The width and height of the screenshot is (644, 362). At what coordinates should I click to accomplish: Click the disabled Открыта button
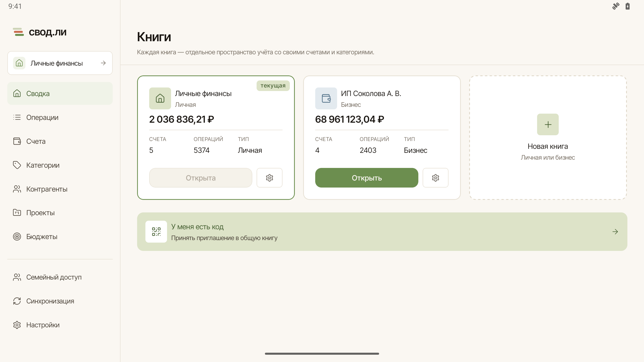click(x=201, y=178)
